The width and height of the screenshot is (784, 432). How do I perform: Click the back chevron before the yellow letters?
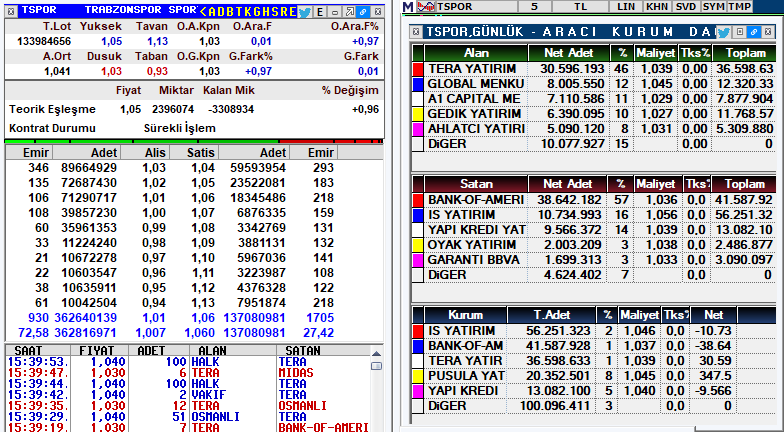coord(204,12)
